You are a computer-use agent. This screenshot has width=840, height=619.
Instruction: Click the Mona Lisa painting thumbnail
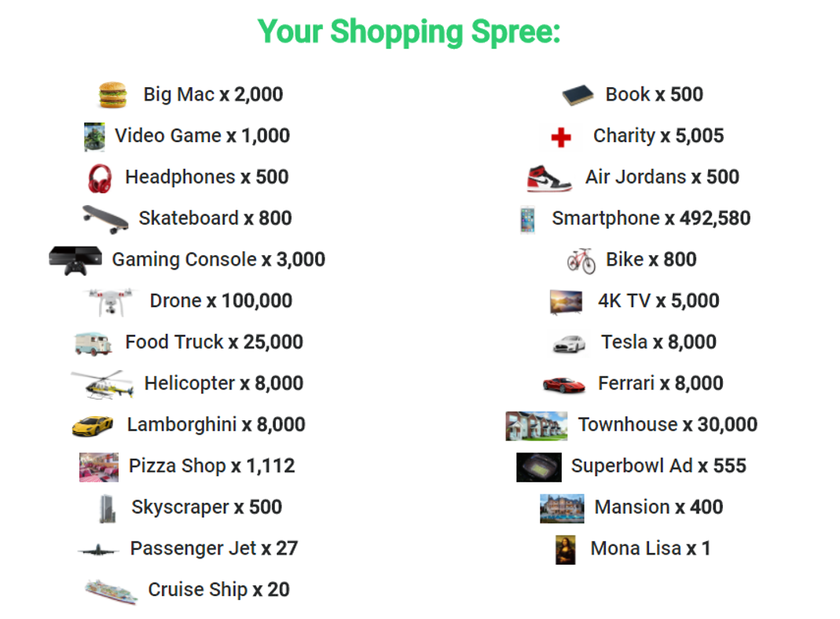(x=565, y=549)
